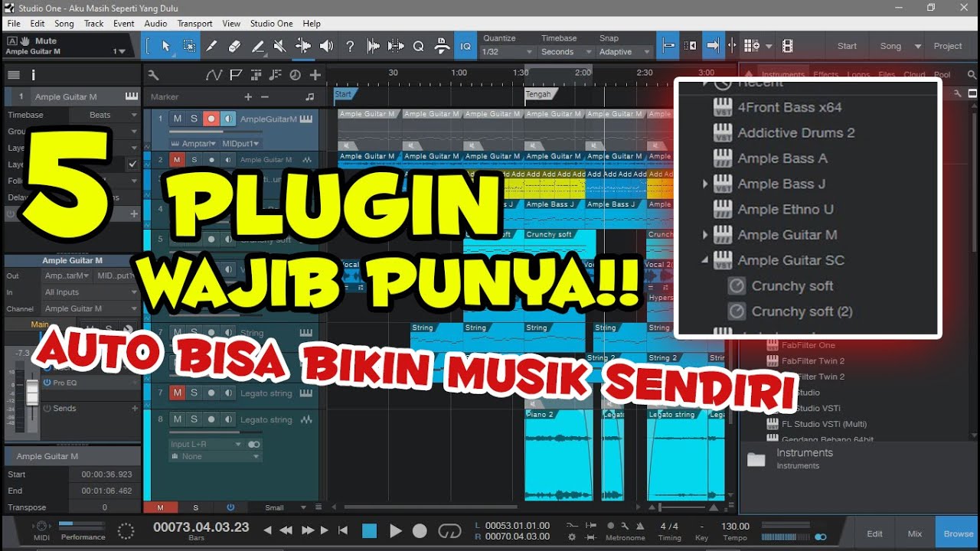Screen dimensions: 980x551
Task: Select the Range tool
Action: (x=189, y=46)
